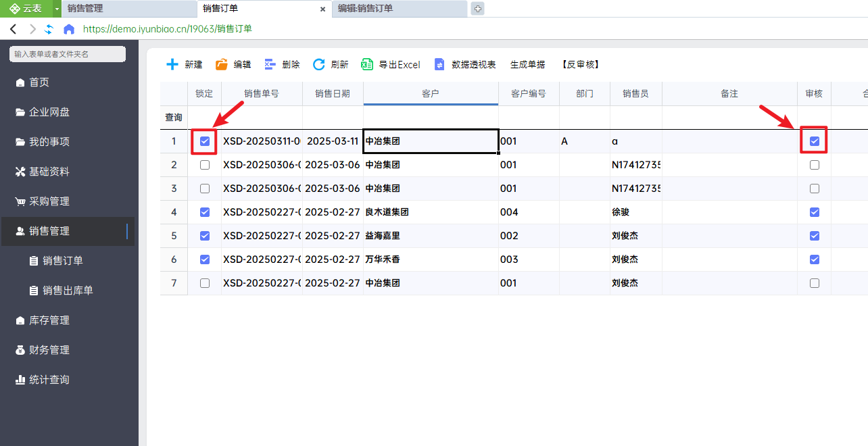Screen dimensions: 868x446
Task: Click the 客户 column header
Action: pos(431,94)
